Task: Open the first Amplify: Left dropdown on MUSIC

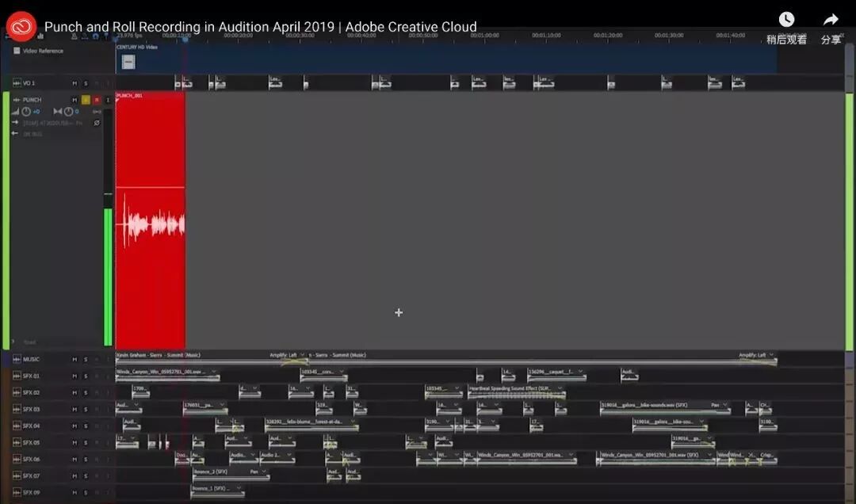Action: tap(303, 355)
